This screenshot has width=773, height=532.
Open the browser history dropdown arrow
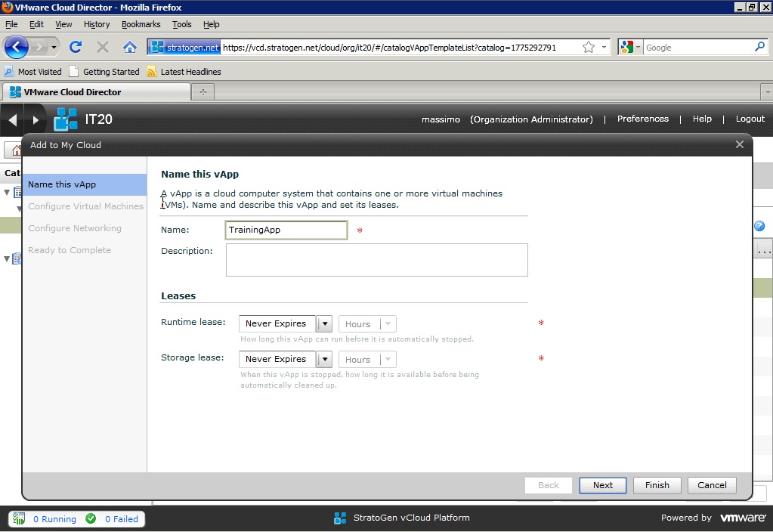(54, 48)
